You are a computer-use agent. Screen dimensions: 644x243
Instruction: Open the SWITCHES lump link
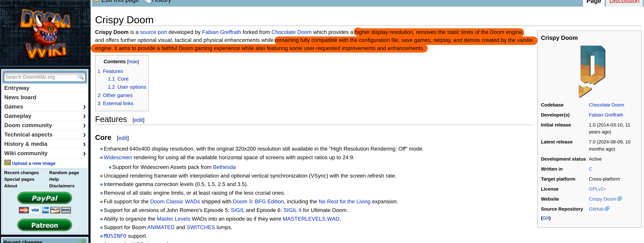(x=201, y=227)
